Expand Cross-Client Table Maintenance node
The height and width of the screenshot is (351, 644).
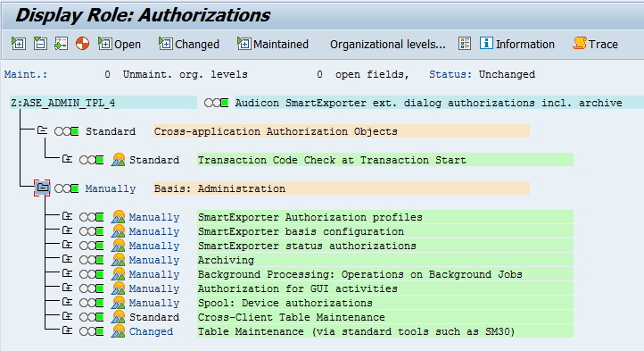[68, 316]
